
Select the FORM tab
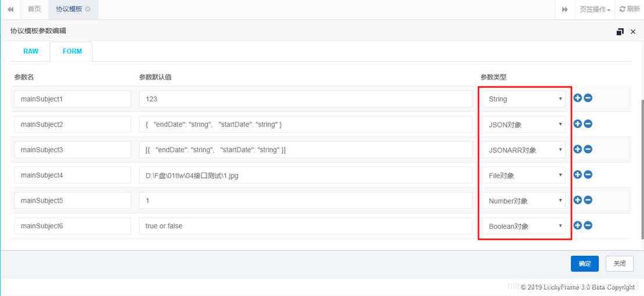point(72,51)
